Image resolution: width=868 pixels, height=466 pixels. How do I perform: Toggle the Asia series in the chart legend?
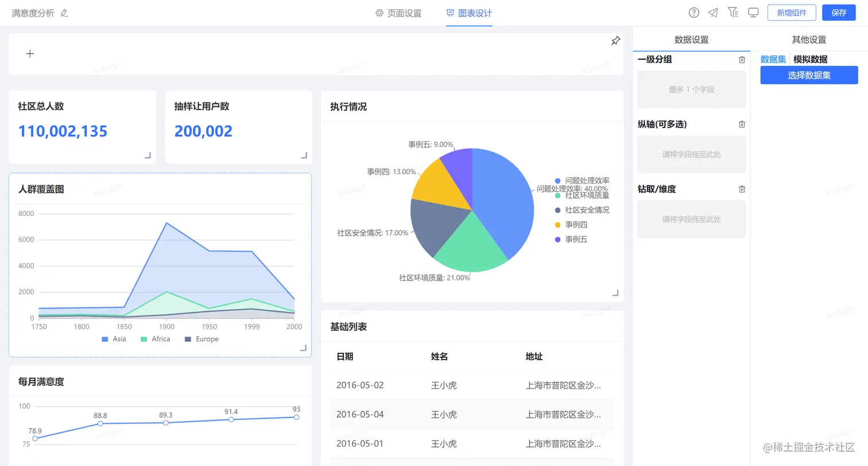click(x=114, y=339)
